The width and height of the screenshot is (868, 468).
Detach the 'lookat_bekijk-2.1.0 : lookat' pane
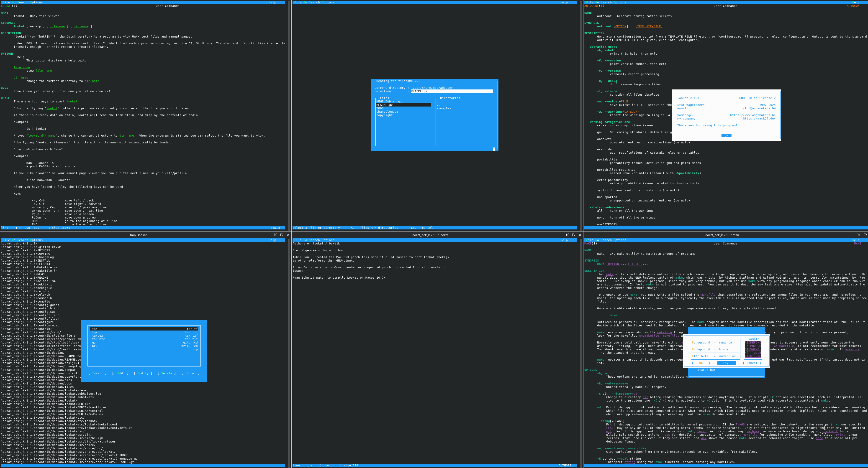click(x=573, y=235)
